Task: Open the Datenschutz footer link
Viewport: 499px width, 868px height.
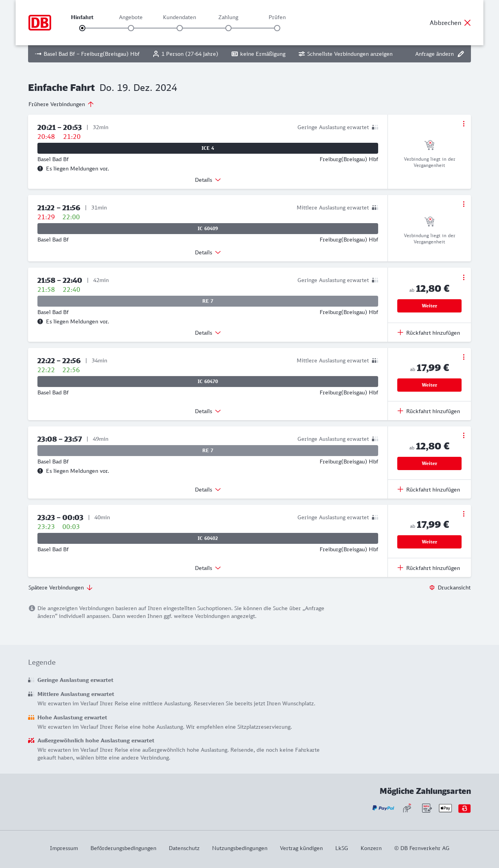Action: click(x=184, y=848)
